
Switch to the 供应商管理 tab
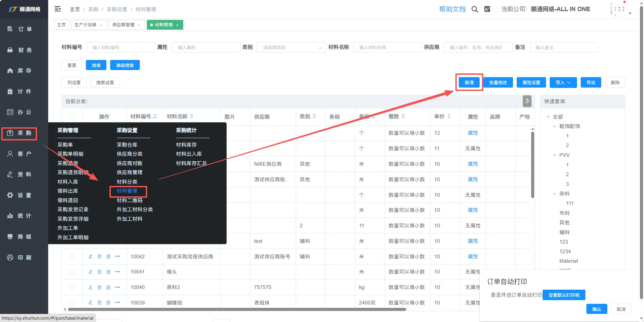(123, 25)
